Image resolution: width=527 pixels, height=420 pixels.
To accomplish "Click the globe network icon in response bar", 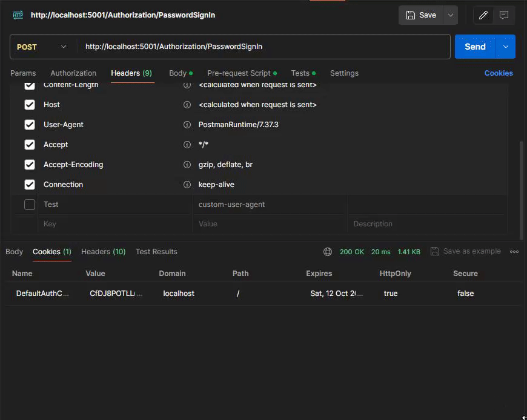I will click(x=328, y=252).
